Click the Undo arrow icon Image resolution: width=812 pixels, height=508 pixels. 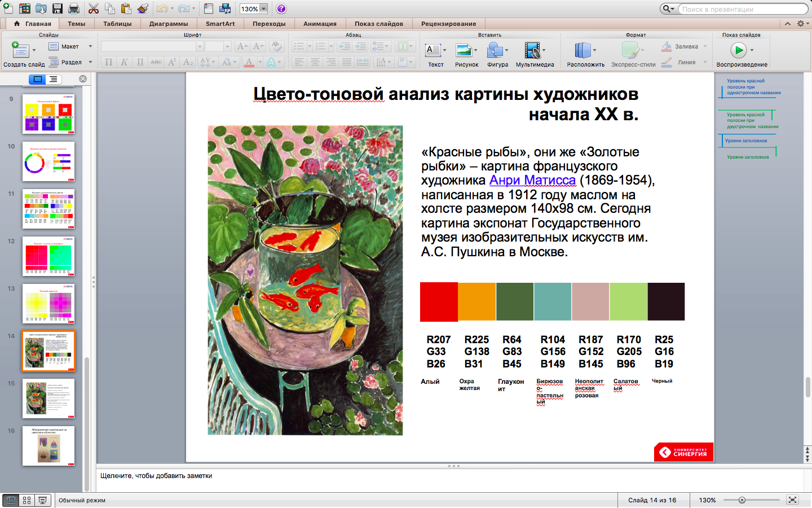point(162,8)
